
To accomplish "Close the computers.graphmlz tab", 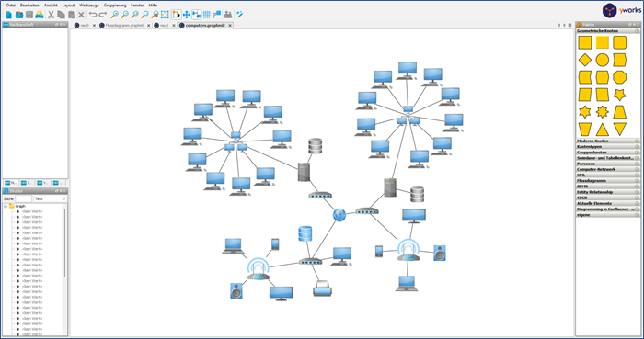I will [x=230, y=26].
